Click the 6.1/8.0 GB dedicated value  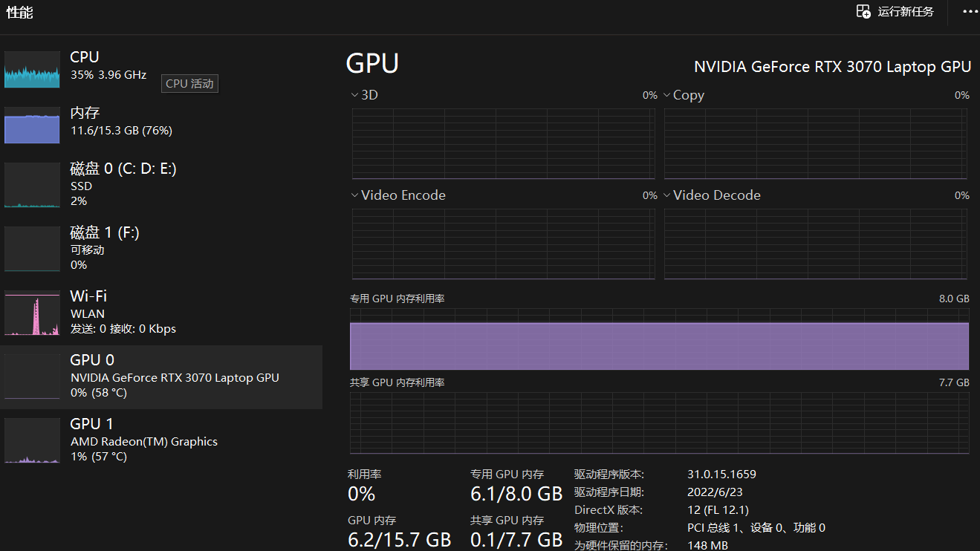point(516,494)
